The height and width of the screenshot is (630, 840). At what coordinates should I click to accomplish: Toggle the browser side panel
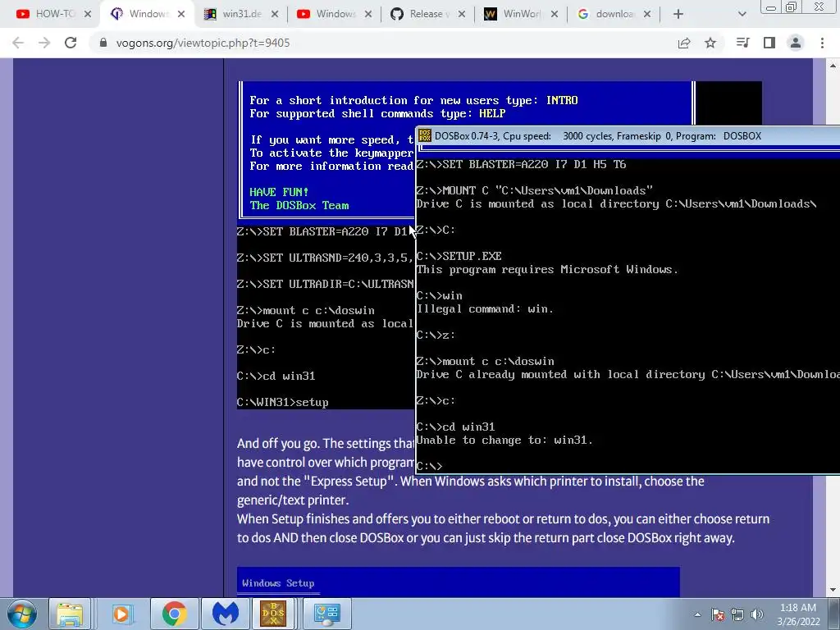coord(769,43)
